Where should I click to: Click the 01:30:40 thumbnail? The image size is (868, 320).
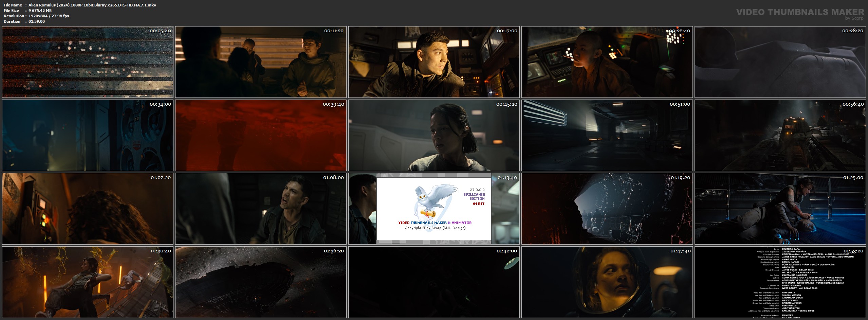point(88,282)
